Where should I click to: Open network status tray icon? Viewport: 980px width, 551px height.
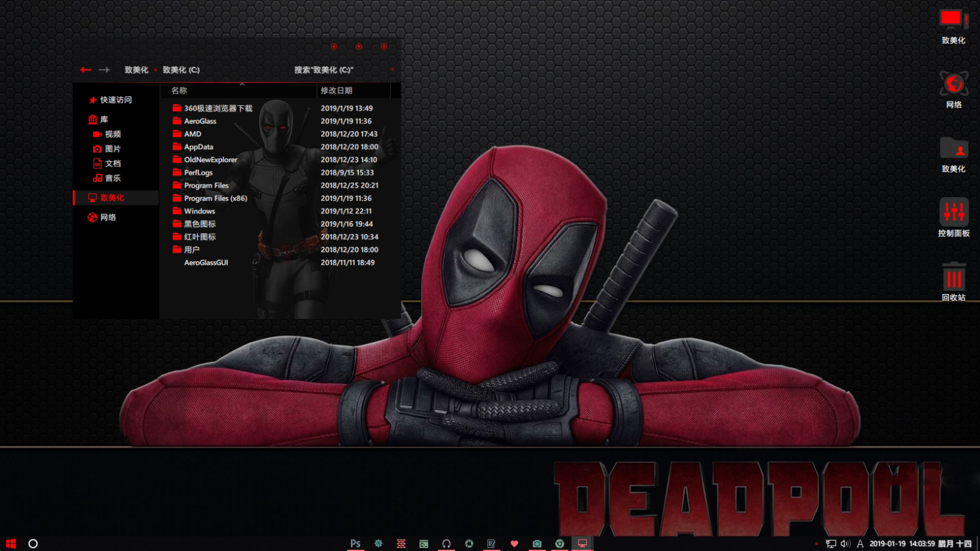pos(831,544)
